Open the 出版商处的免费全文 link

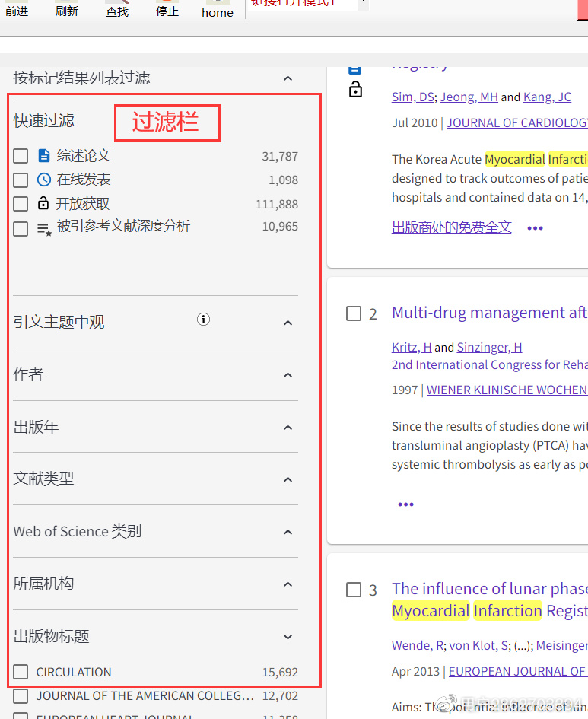coord(451,227)
